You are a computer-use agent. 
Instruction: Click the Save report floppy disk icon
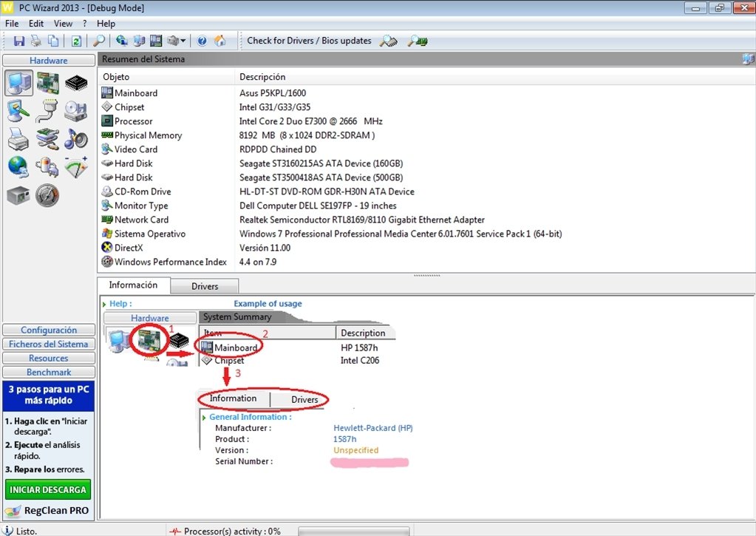point(18,41)
